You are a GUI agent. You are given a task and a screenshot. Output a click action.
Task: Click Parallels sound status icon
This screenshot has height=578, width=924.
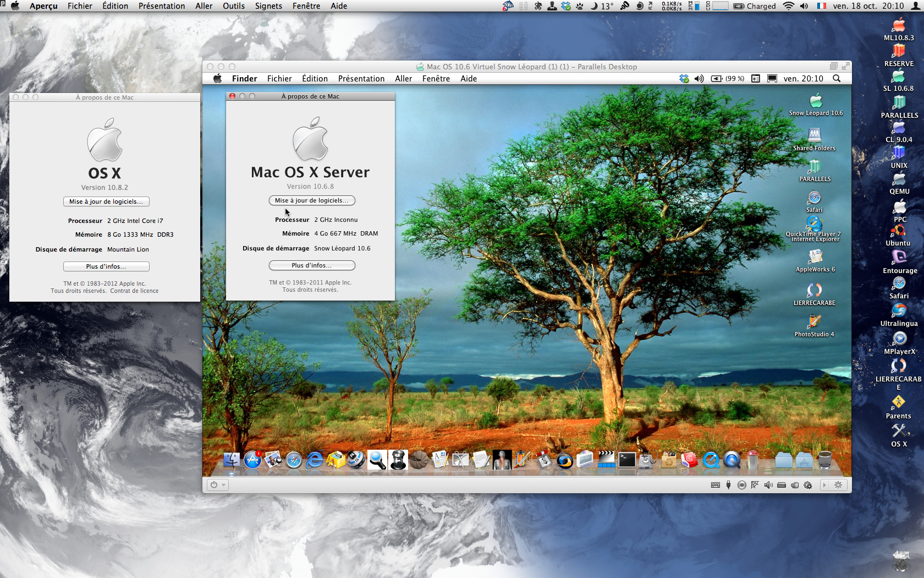click(768, 485)
